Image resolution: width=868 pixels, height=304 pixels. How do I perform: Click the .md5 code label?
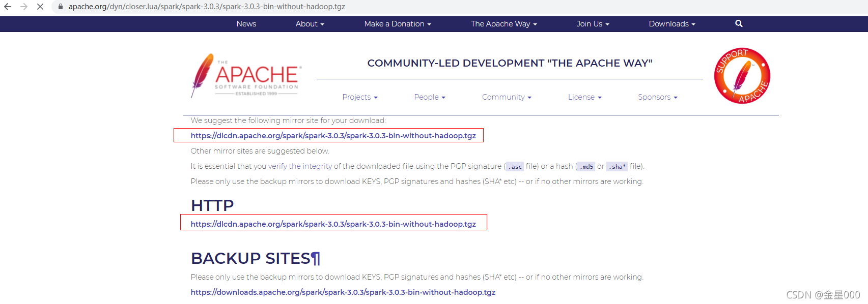click(x=586, y=167)
